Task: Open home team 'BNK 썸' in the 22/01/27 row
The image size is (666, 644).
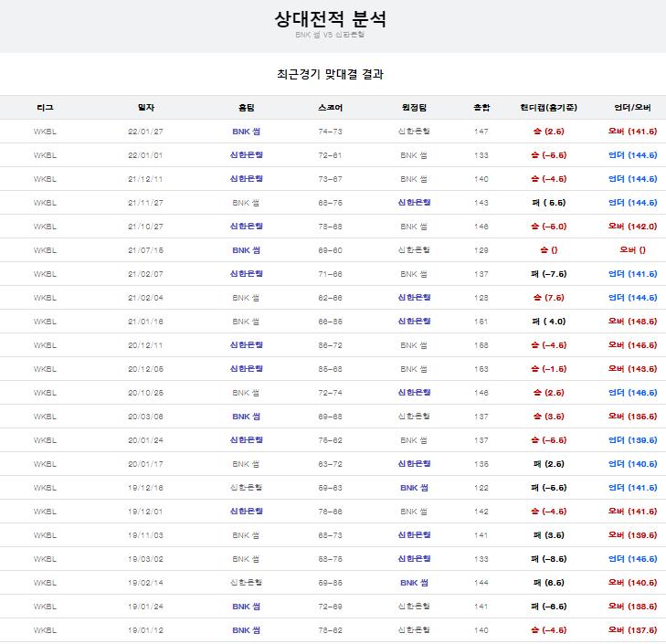Action: (x=247, y=132)
